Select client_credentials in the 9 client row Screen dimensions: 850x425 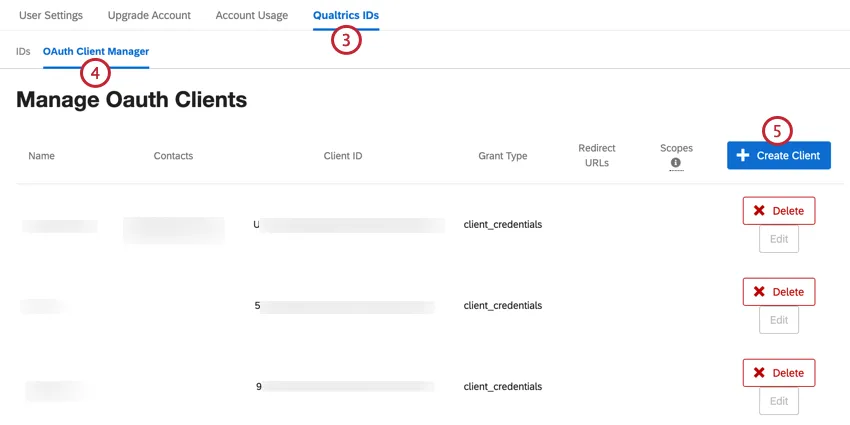click(x=503, y=387)
